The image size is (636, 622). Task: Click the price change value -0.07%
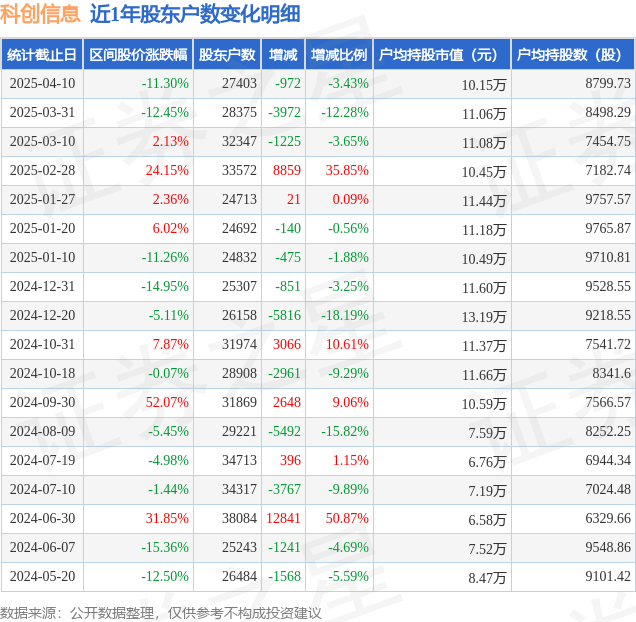[168, 374]
